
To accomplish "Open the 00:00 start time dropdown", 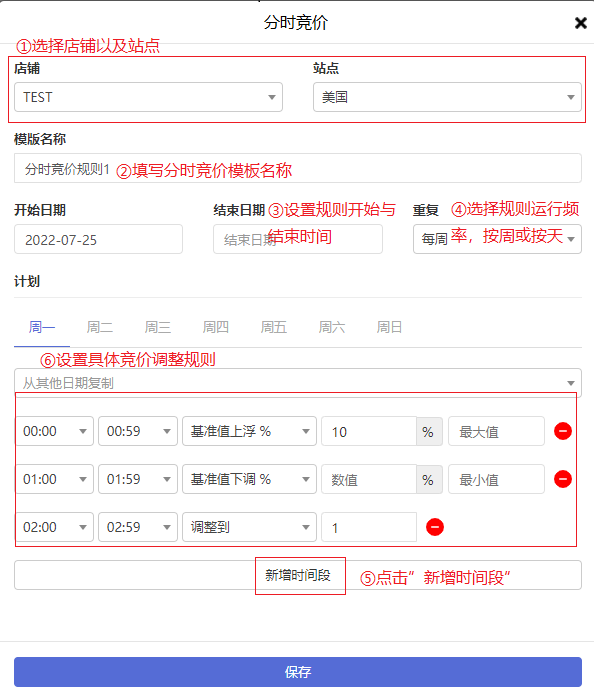I will pos(54,431).
